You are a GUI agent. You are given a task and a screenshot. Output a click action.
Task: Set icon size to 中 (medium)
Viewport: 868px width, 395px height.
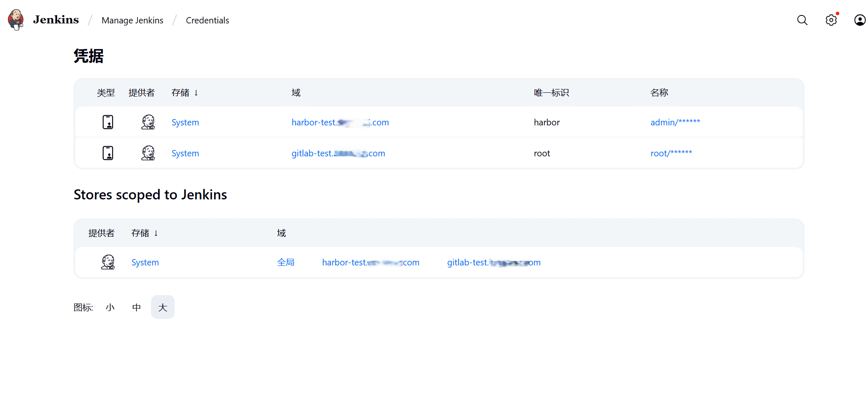(x=136, y=307)
